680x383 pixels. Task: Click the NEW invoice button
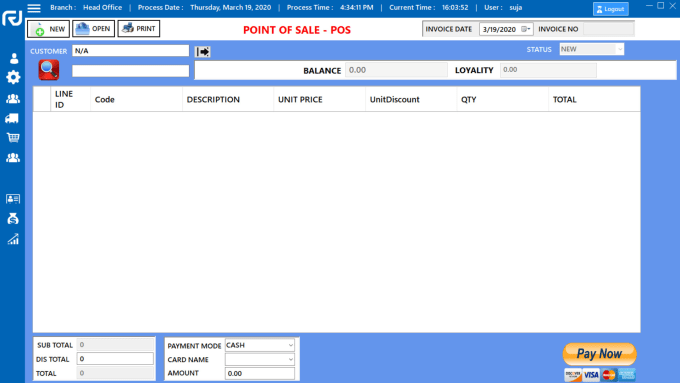(x=49, y=29)
